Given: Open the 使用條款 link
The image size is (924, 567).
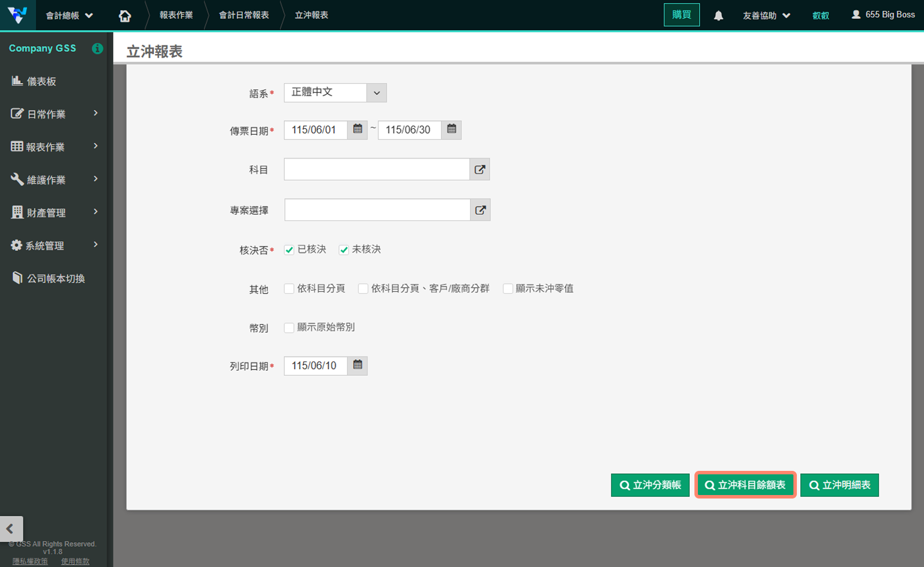Looking at the screenshot, I should tap(75, 561).
